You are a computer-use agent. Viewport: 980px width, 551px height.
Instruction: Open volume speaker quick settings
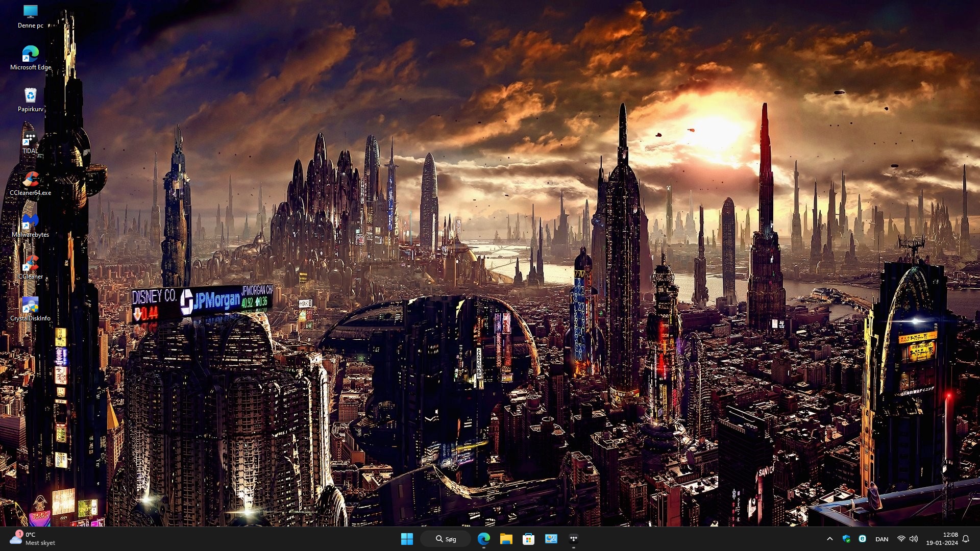(914, 539)
